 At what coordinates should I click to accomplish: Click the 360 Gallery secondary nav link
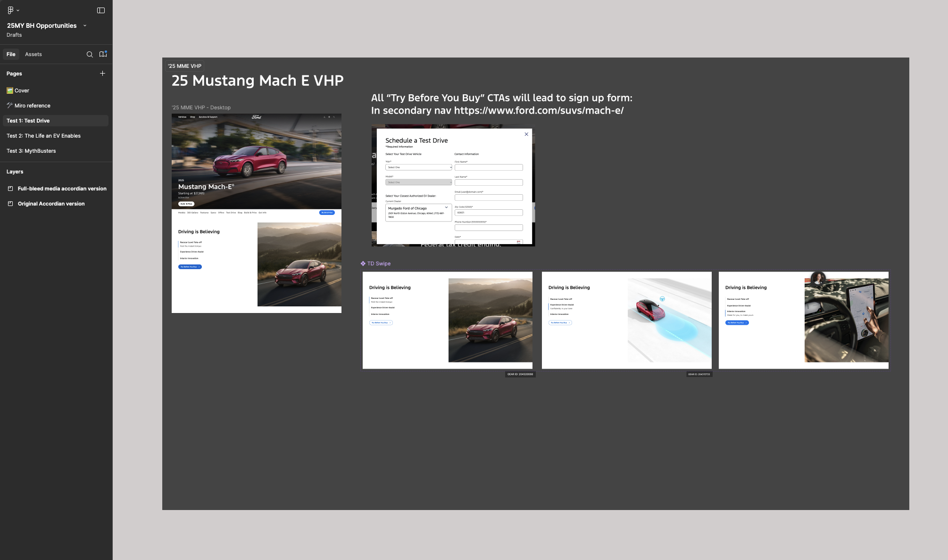[x=192, y=213]
